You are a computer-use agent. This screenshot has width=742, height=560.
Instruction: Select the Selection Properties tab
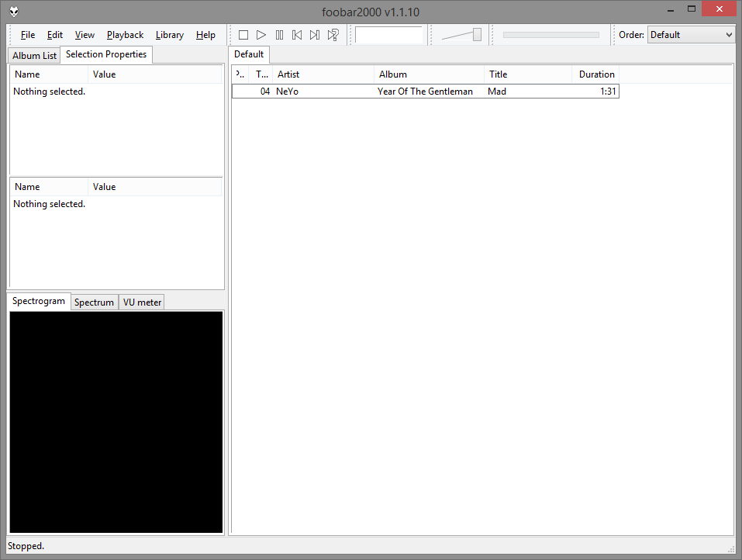[x=106, y=54]
